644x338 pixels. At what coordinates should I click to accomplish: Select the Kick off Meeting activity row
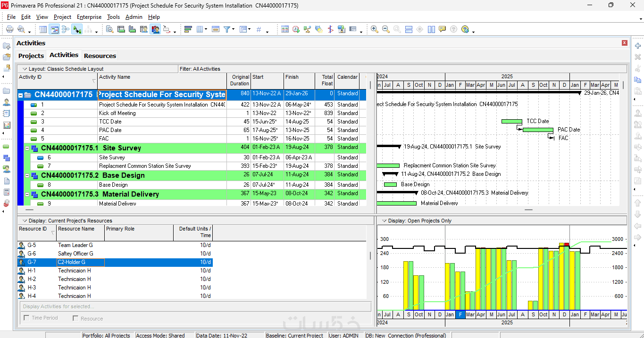click(x=117, y=113)
